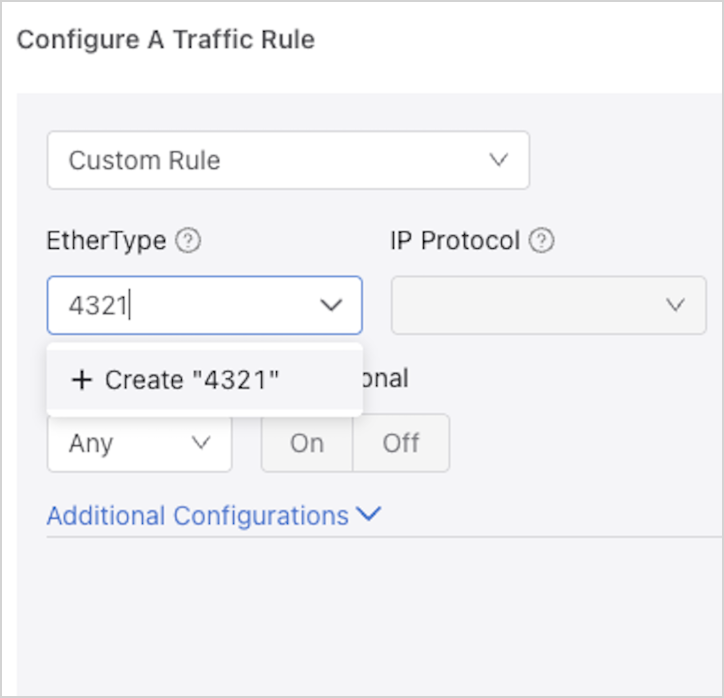Click the chevron arrow inside IP Protocol field
This screenshot has width=724, height=698.
tap(675, 305)
